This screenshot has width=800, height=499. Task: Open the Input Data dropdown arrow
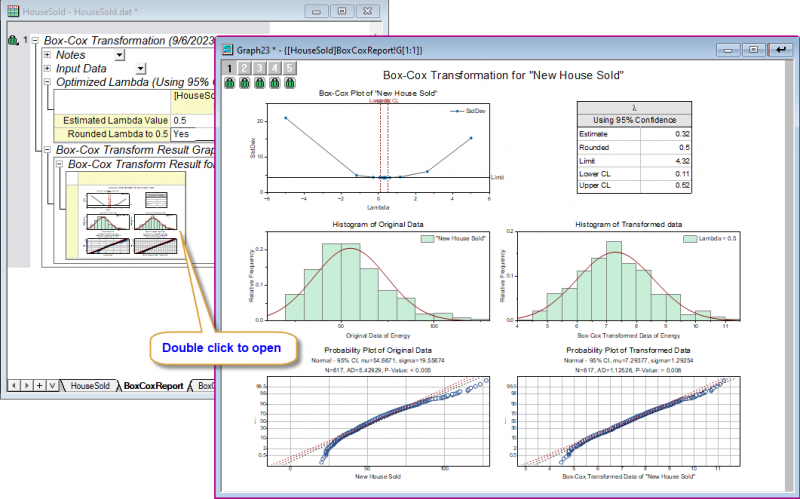[141, 68]
